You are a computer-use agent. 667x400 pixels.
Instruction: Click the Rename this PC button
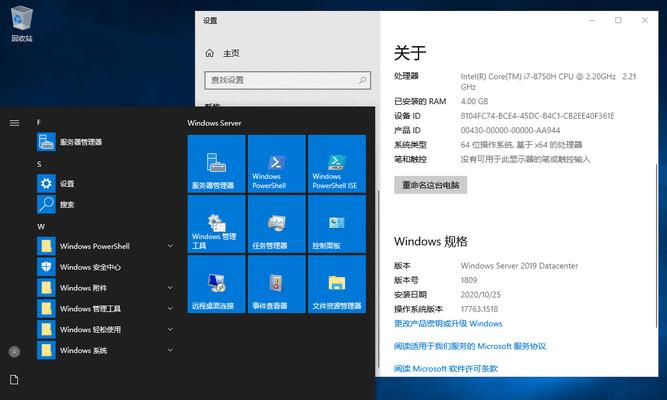point(430,185)
